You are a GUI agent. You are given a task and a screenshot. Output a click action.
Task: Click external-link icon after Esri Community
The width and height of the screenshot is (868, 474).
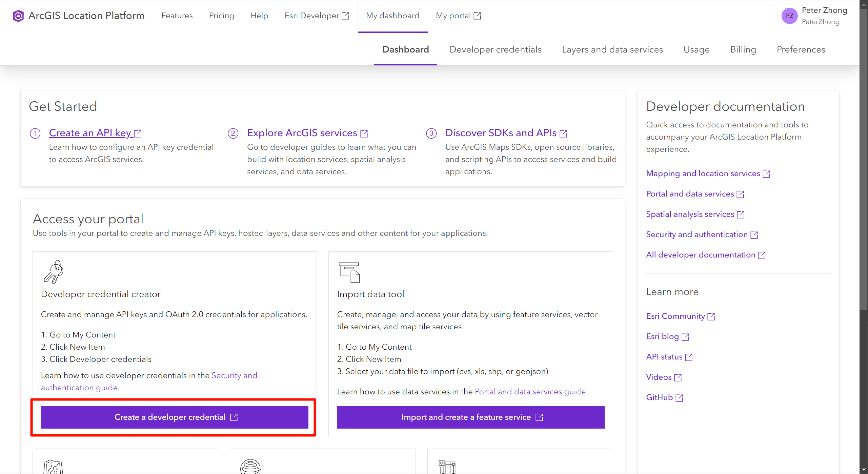[711, 316]
